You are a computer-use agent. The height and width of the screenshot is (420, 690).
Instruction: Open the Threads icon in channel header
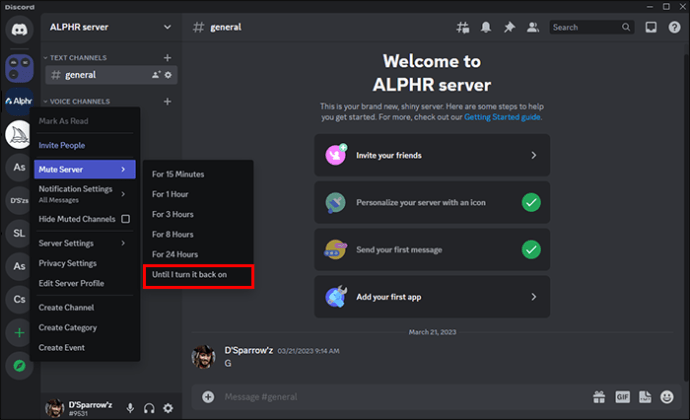pos(462,27)
